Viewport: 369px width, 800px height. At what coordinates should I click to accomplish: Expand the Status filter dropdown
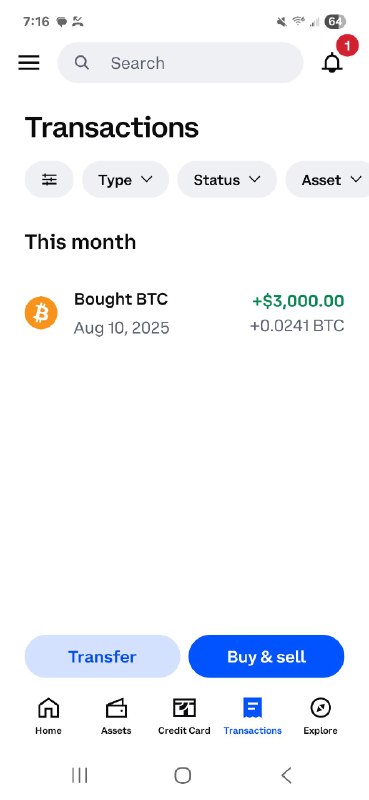[227, 180]
